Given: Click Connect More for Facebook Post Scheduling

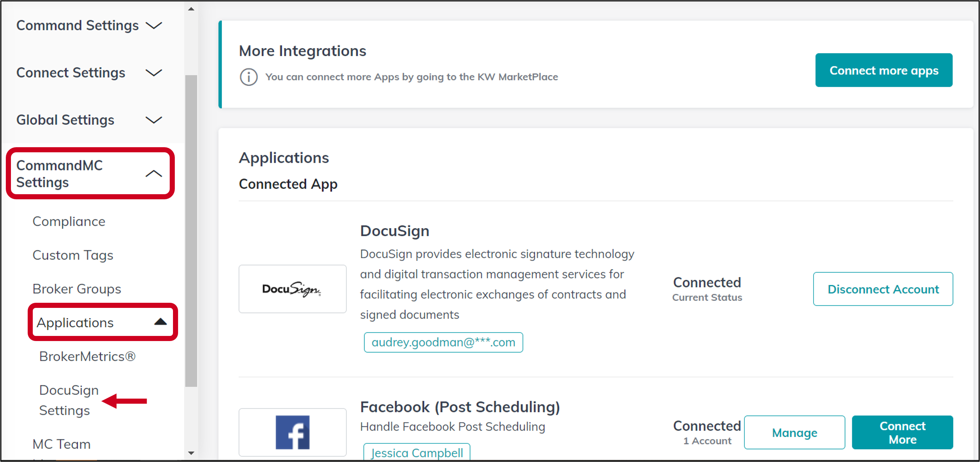Looking at the screenshot, I should click(902, 432).
